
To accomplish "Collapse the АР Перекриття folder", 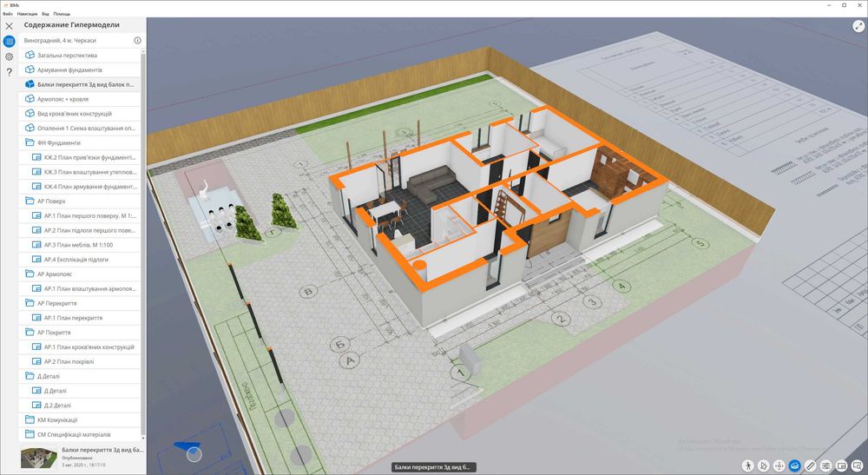I will pyautogui.click(x=82, y=303).
